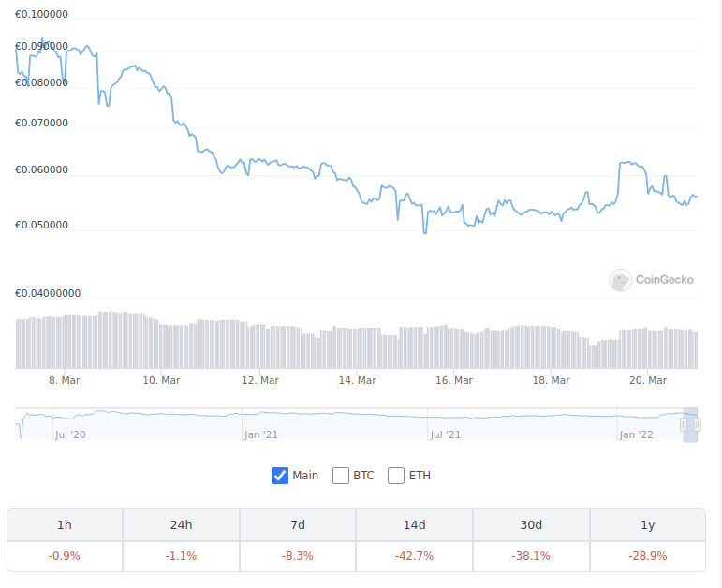Select the 14d timeframe tab

[x=415, y=525]
